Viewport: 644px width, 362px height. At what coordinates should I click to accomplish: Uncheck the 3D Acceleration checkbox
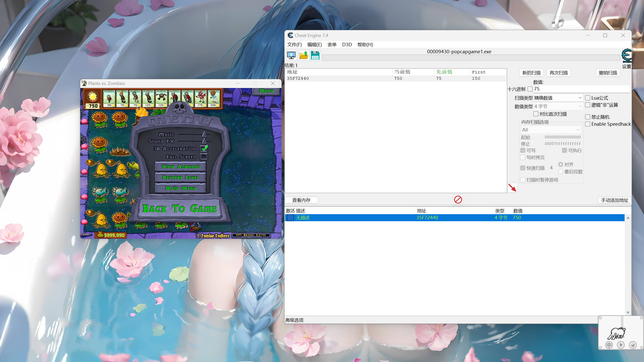204,149
